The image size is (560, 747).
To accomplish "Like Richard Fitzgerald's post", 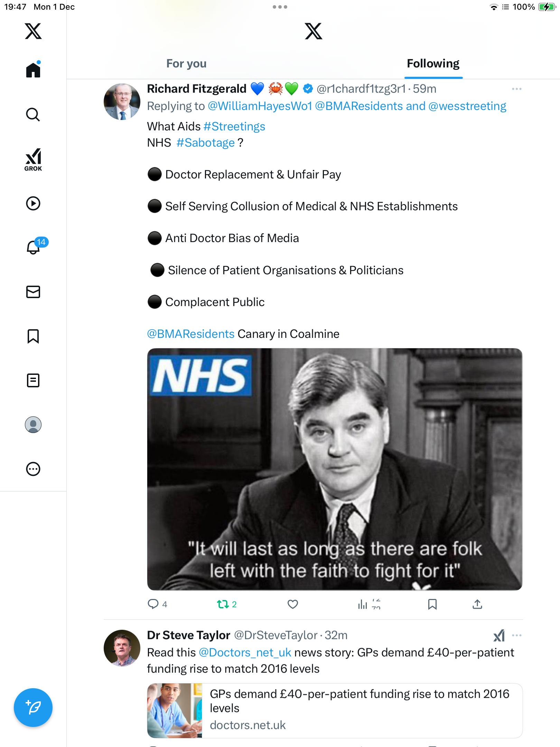I will click(292, 604).
